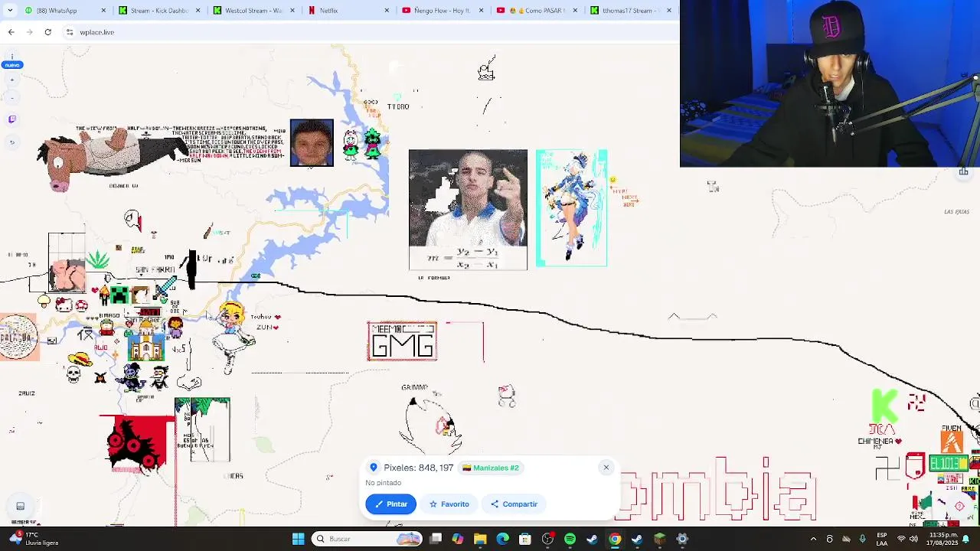Open the info button above 'nuevo'
980x551 pixels.
pyautogui.click(x=11, y=57)
